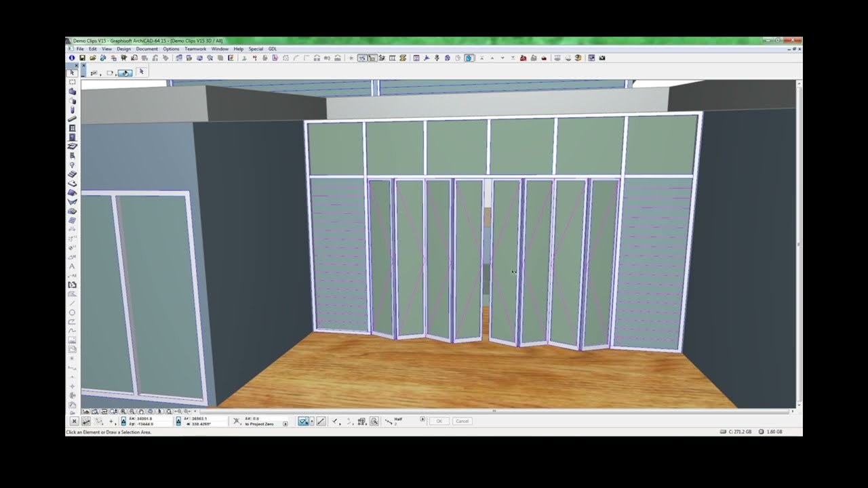Click the zoom-in magnifier in navigation bar
The height and width of the screenshot is (488, 868).
click(123, 411)
